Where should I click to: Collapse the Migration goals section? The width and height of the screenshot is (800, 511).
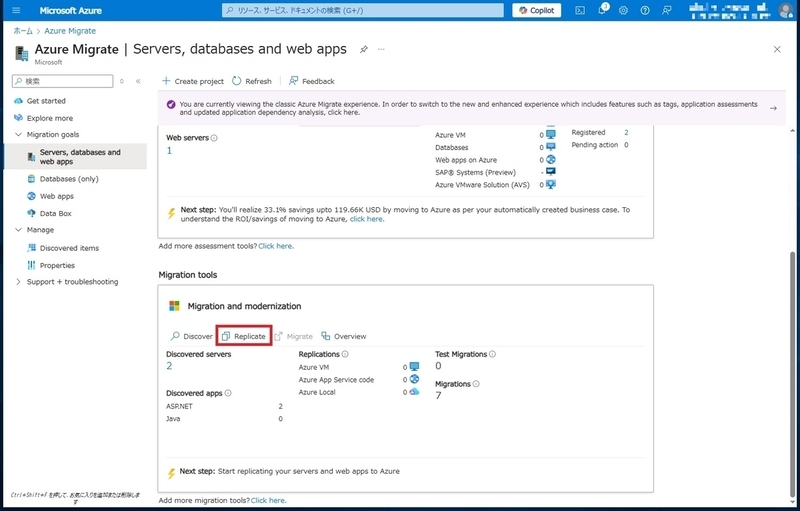[x=18, y=135]
